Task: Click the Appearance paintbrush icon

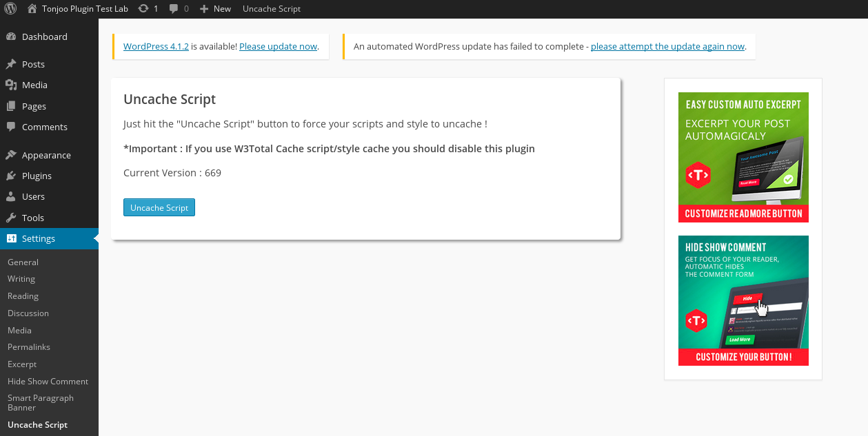Action: pos(11,155)
